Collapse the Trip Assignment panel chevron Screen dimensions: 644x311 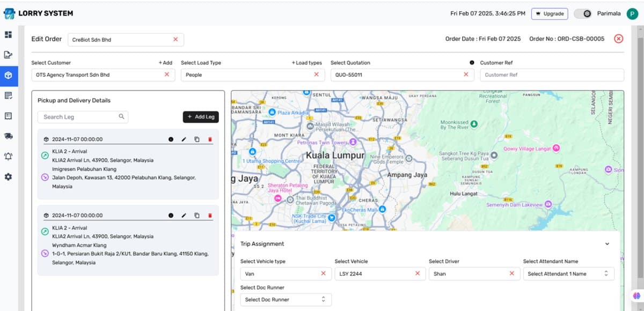point(607,244)
